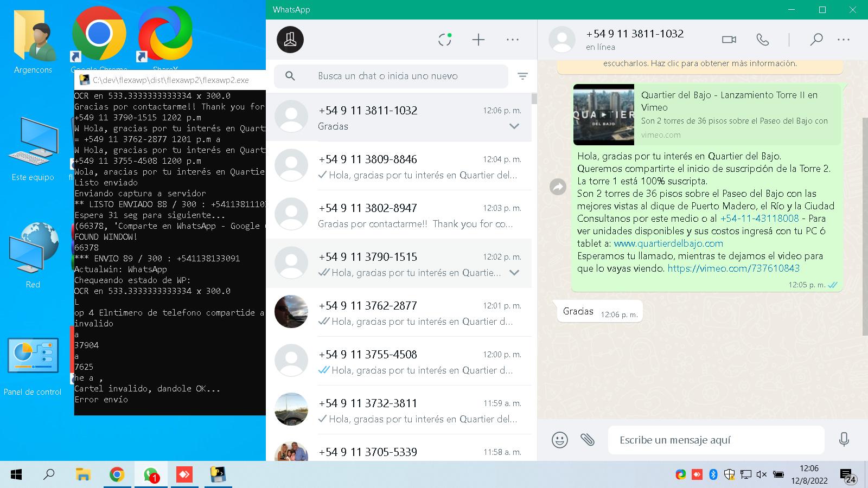Click the forward arrow next to the message
The image size is (868, 488).
tap(558, 187)
